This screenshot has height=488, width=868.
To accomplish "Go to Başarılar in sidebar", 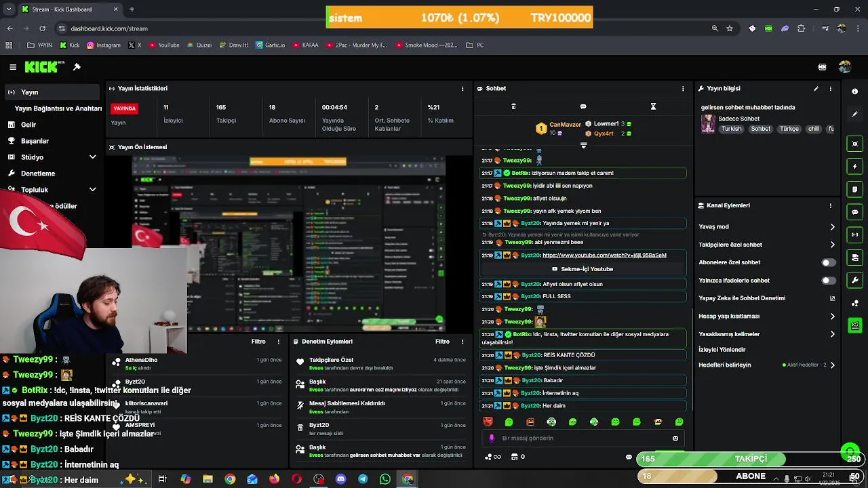I will pos(35,141).
